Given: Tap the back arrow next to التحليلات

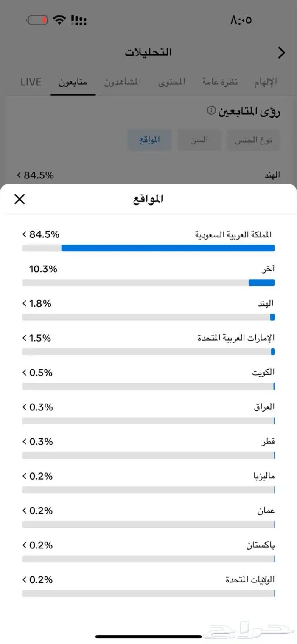Looking at the screenshot, I should pyautogui.click(x=281, y=53).
